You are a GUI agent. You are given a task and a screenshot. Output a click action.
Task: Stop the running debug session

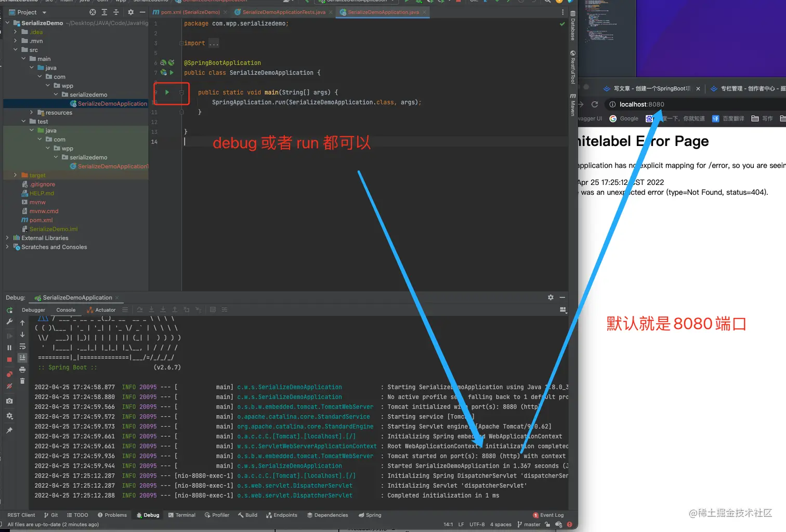pos(9,360)
